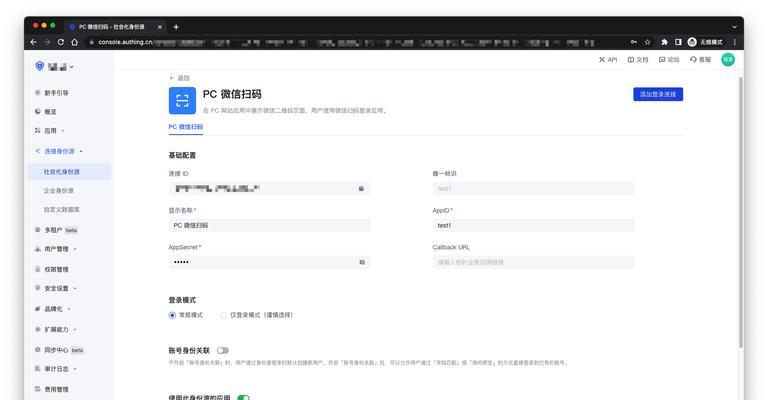
Task: Click the 显示名称 input field
Action: pos(269,225)
